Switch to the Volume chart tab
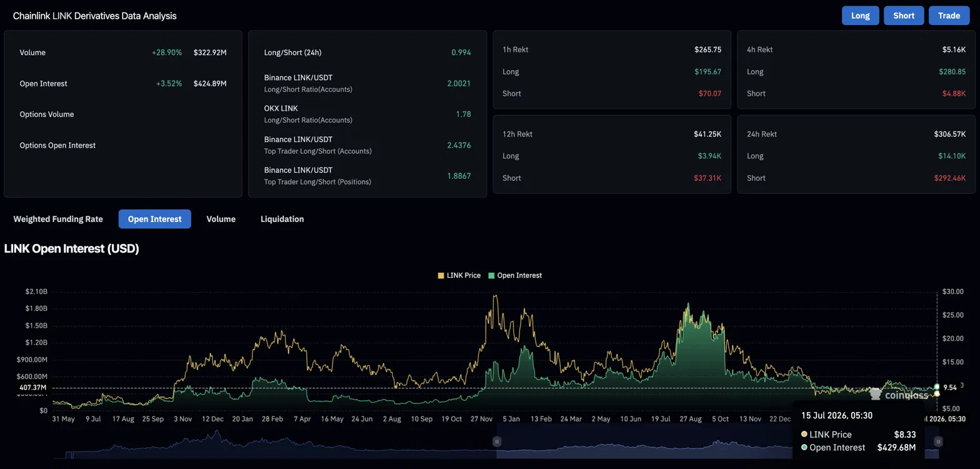The image size is (980, 469). [221, 219]
